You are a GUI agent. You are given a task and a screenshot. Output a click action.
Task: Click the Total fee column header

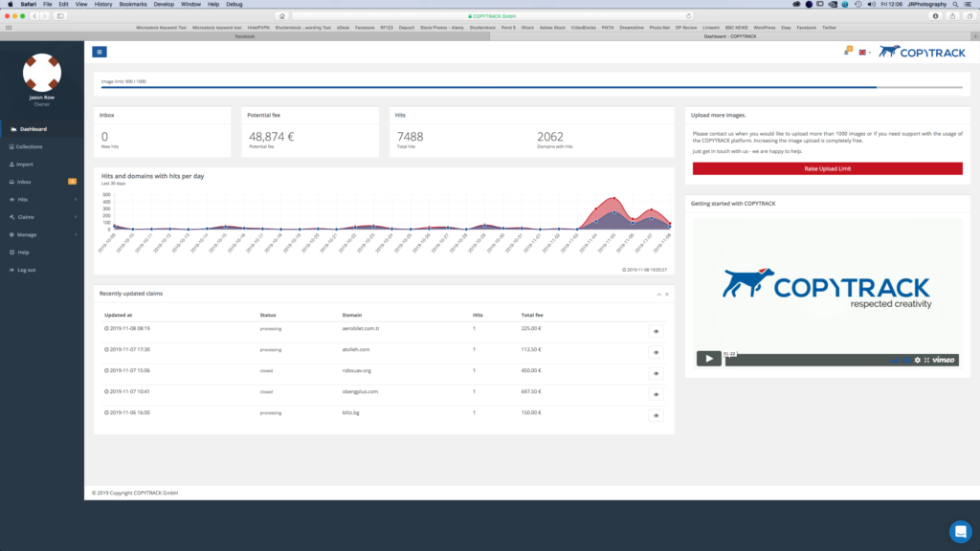[x=532, y=315]
